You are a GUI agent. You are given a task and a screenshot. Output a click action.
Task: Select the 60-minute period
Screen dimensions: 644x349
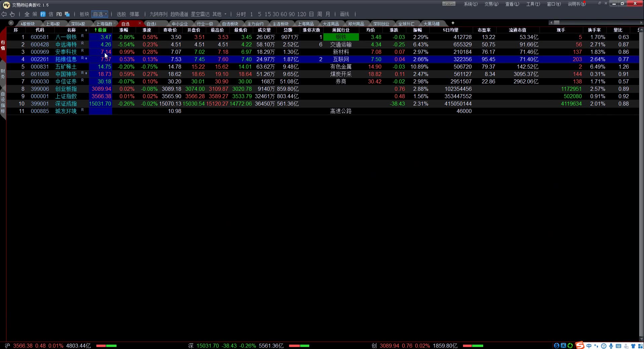click(284, 14)
